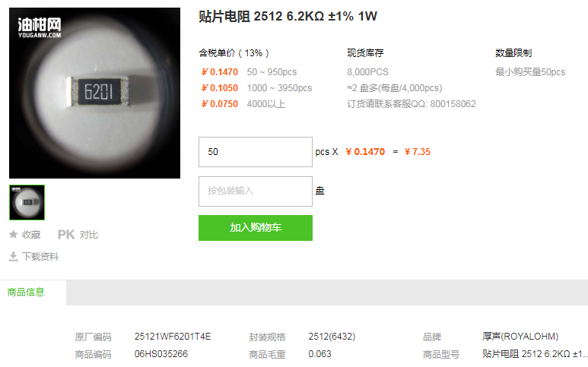Click the star favorite icon

point(13,235)
